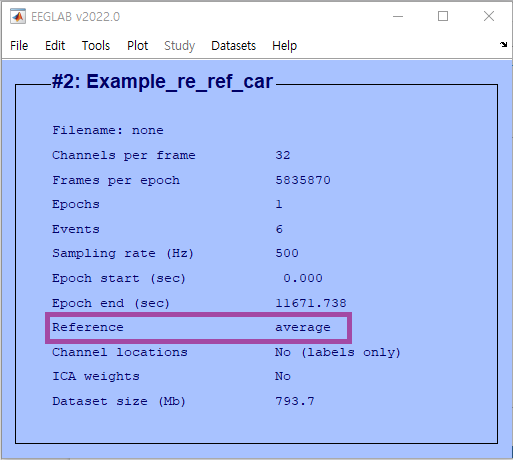Minimize the EEGLAB window
Screen dimensions: 513x460
(x=398, y=16)
